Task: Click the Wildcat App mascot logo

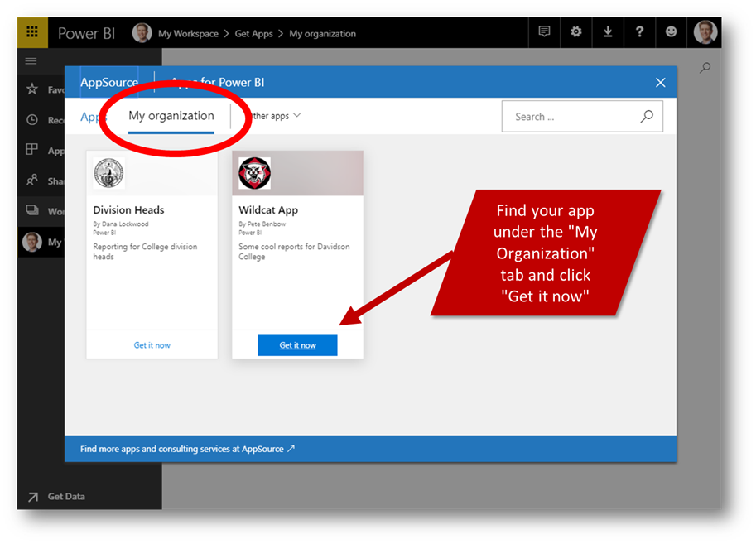Action: coord(254,173)
